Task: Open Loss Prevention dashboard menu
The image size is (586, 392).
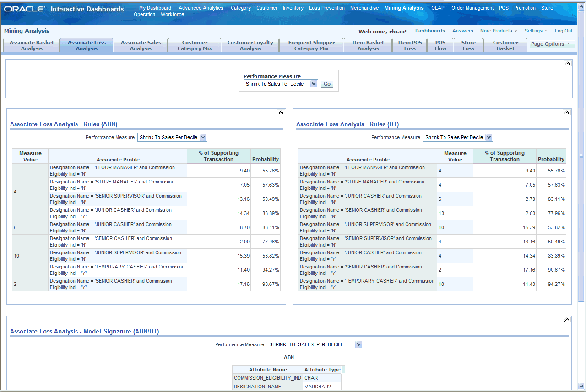Action: point(327,8)
